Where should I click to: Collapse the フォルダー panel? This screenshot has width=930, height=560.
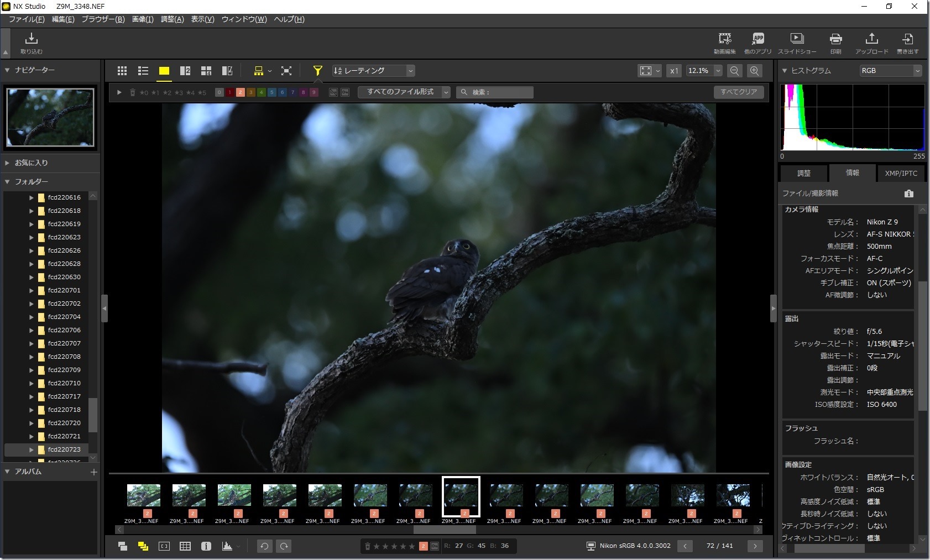(7, 181)
